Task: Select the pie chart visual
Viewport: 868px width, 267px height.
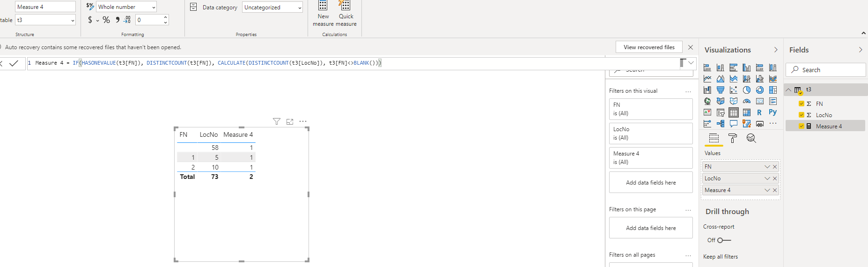Action: pyautogui.click(x=747, y=90)
